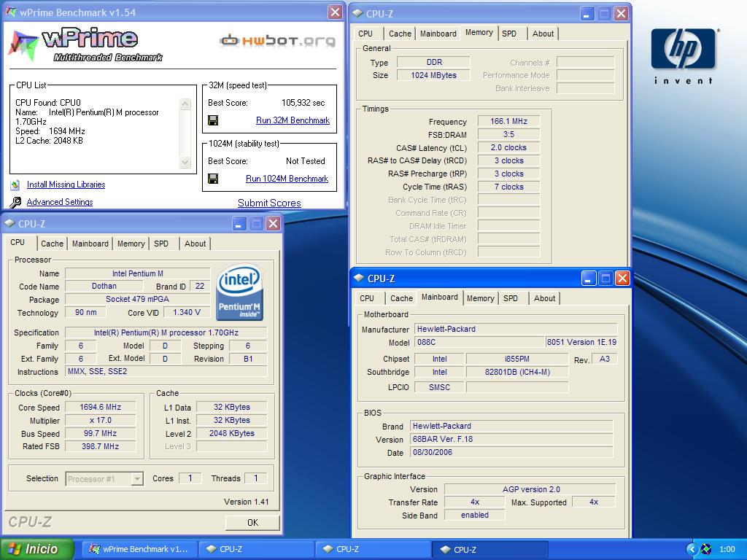This screenshot has width=747, height=560.
Task: Click the first CPU-Z taskbar button
Action: (x=256, y=549)
